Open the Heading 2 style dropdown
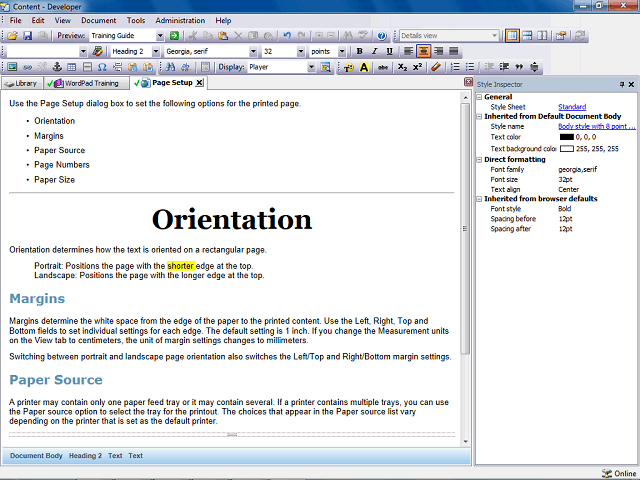Image resolution: width=640 pixels, height=480 pixels. pyautogui.click(x=156, y=51)
